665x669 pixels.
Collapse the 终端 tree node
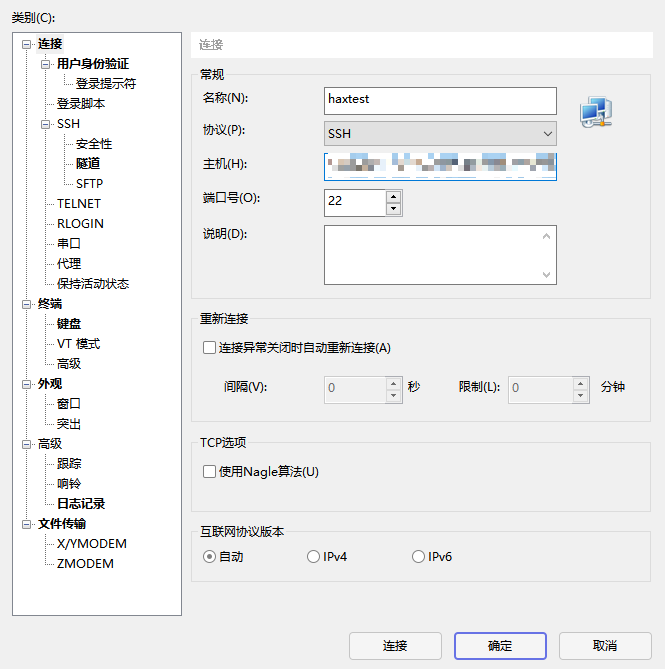[26, 304]
